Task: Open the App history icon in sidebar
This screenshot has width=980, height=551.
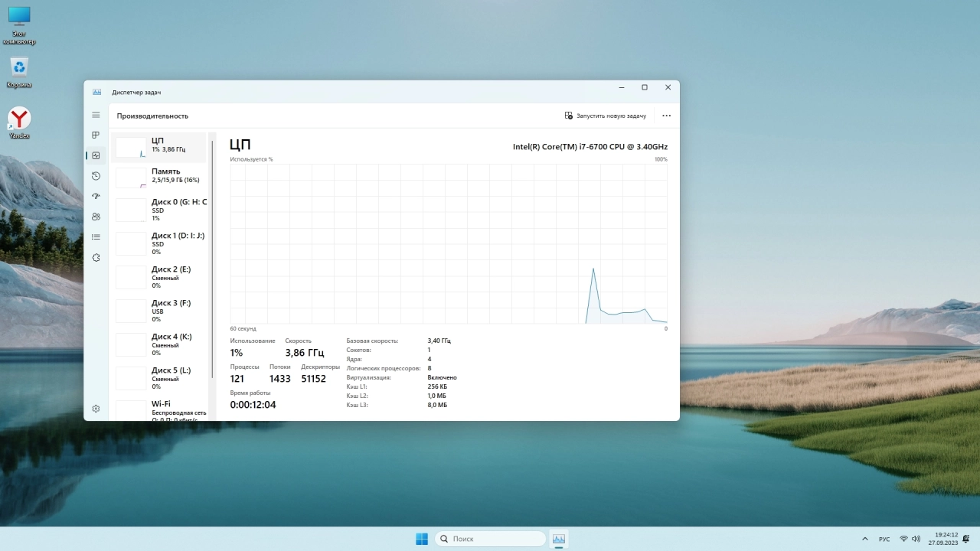Action: (96, 176)
